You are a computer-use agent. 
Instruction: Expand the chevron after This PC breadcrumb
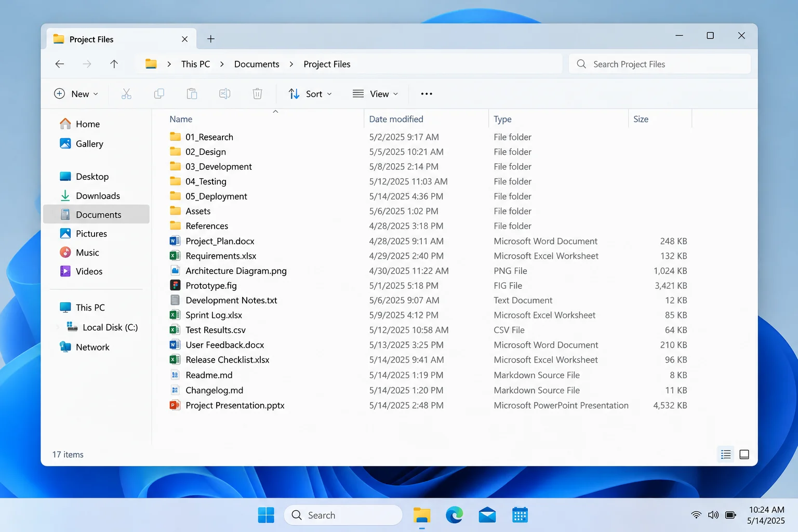(222, 64)
